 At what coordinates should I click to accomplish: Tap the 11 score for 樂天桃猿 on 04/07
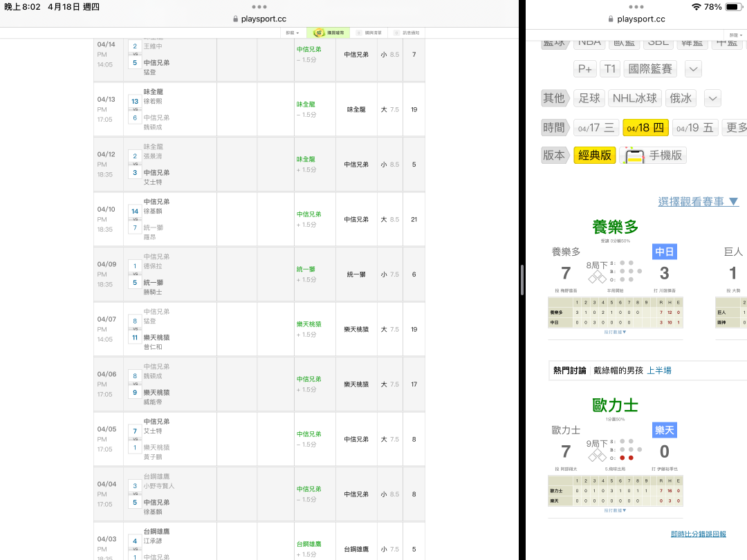click(135, 337)
